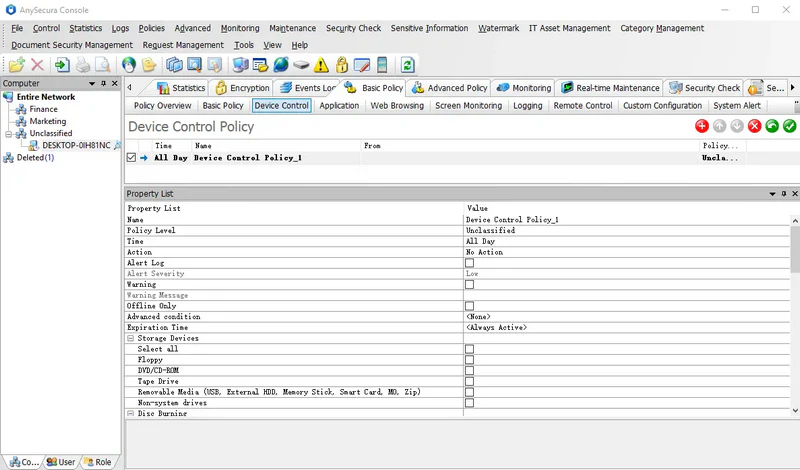Click the print preview magnifier page icon
This screenshot has height=470, width=800.
103,65
